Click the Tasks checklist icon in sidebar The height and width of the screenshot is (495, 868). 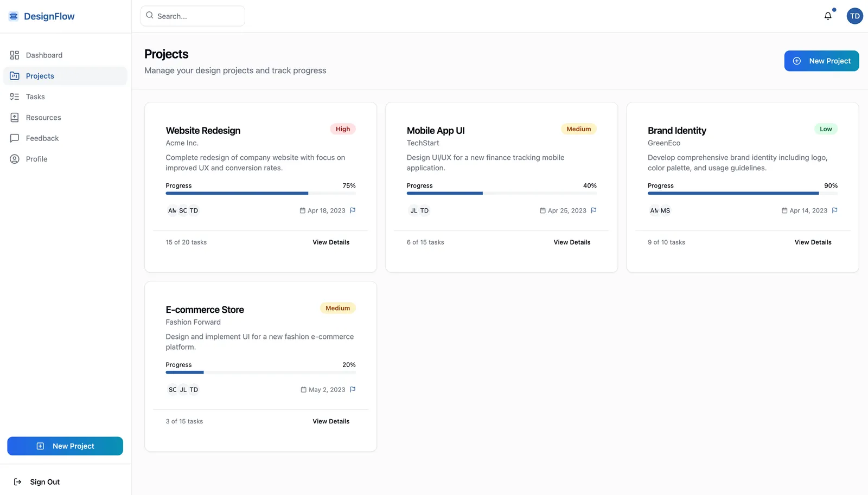click(15, 97)
